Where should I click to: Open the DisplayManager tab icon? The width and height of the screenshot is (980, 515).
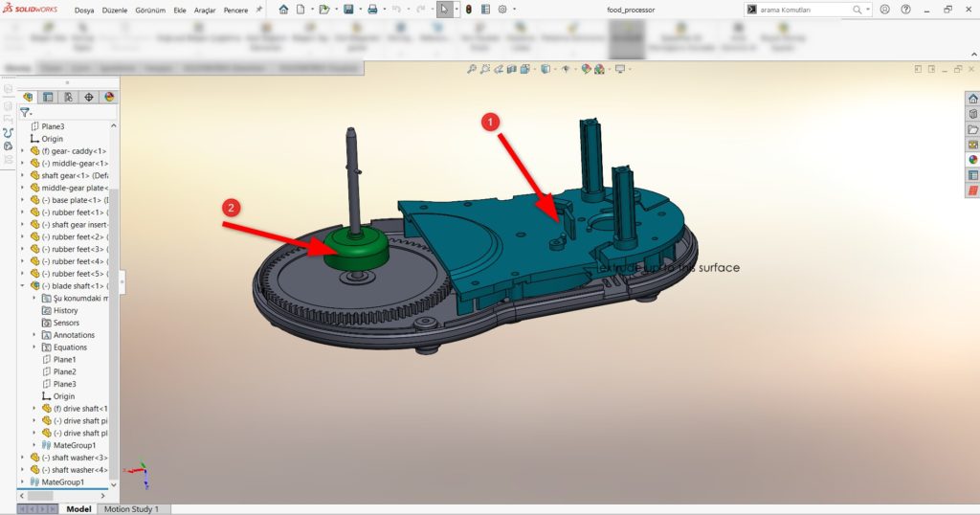click(109, 97)
